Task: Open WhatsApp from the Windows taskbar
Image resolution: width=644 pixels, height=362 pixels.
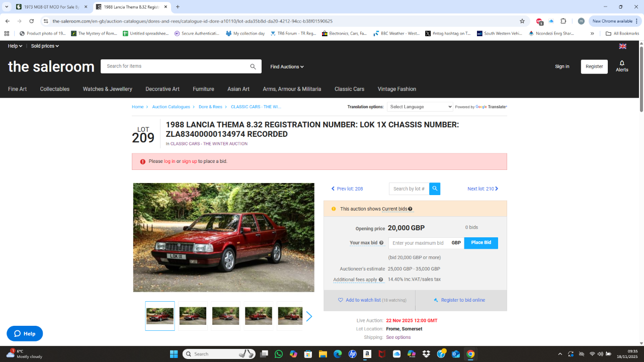Action: click(x=279, y=354)
